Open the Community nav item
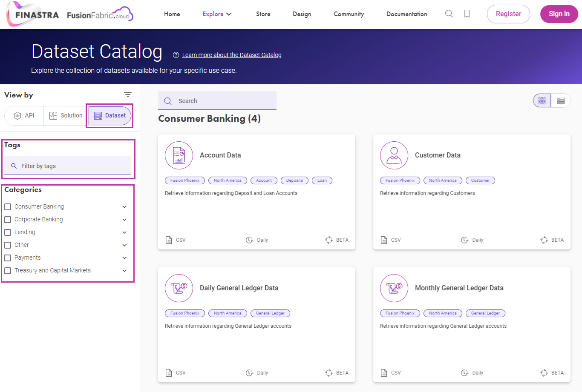This screenshot has height=392, width=582. coord(349,14)
